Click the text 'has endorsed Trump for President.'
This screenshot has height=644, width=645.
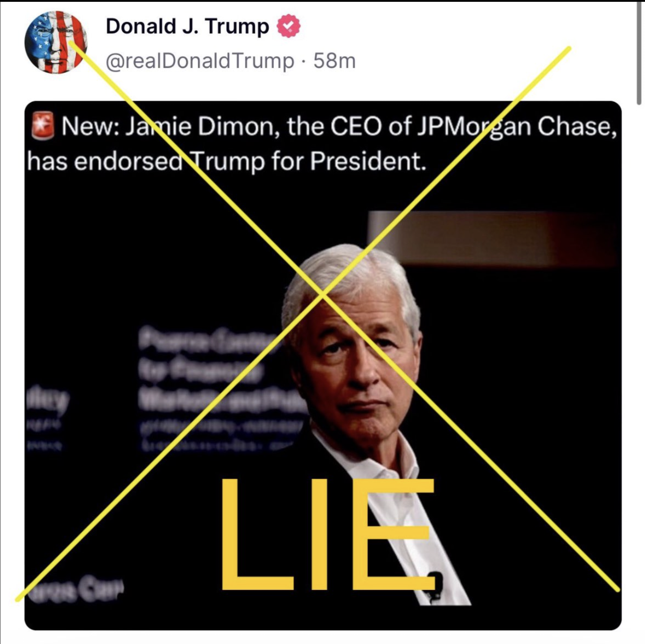227,161
